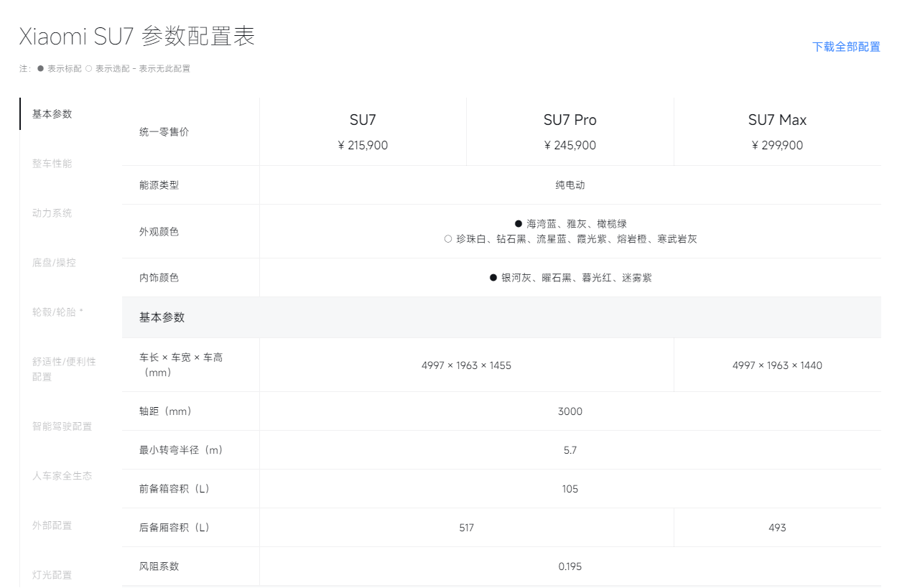
Task: Click the Xiaomi SU7 参数配置表 page title
Action: pos(136,36)
